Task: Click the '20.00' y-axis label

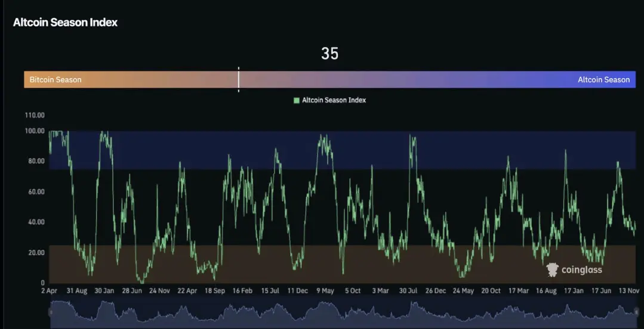Action: coord(36,252)
